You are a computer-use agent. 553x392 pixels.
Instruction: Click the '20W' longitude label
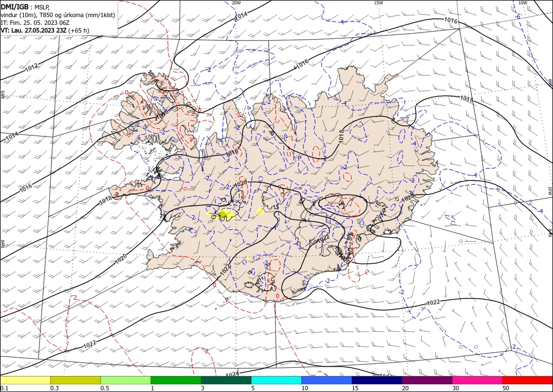point(237,3)
